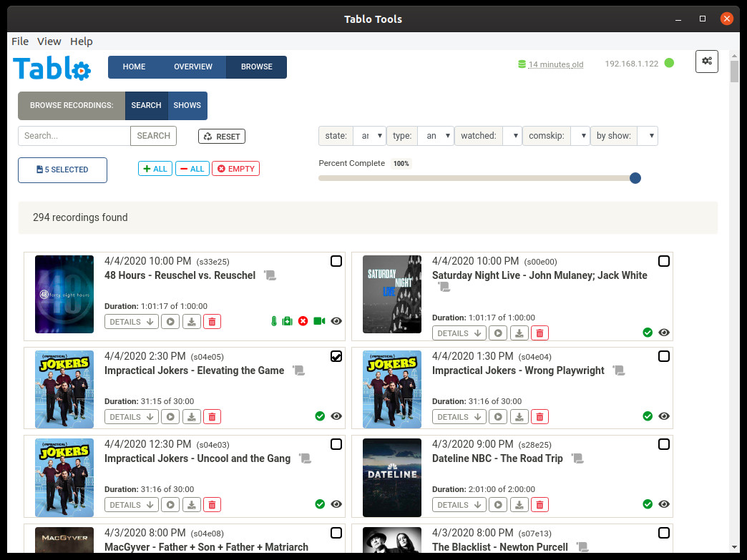Select the Uncool and the Gang checkbox
Viewport: 747px width, 560px height.
point(336,444)
